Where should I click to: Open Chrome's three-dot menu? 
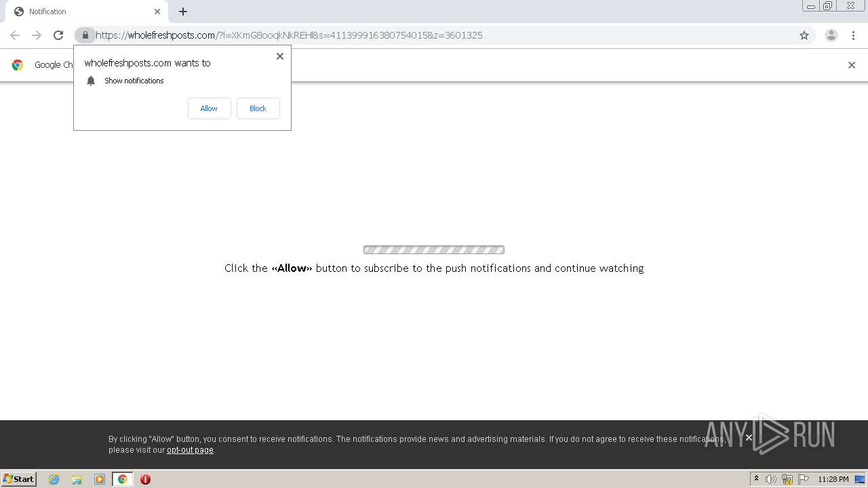pyautogui.click(x=853, y=35)
